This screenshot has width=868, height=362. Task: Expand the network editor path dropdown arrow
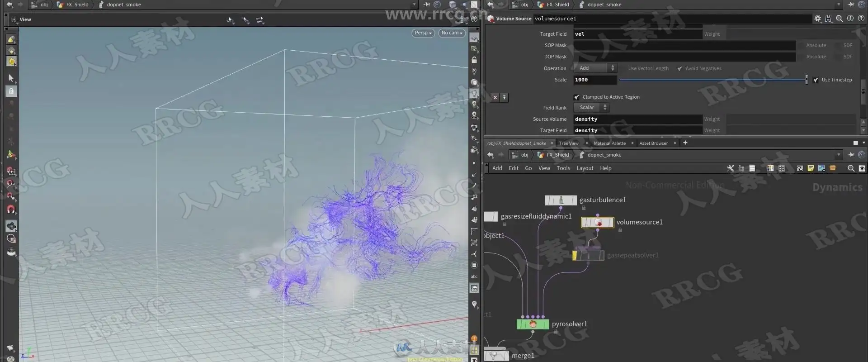[839, 155]
